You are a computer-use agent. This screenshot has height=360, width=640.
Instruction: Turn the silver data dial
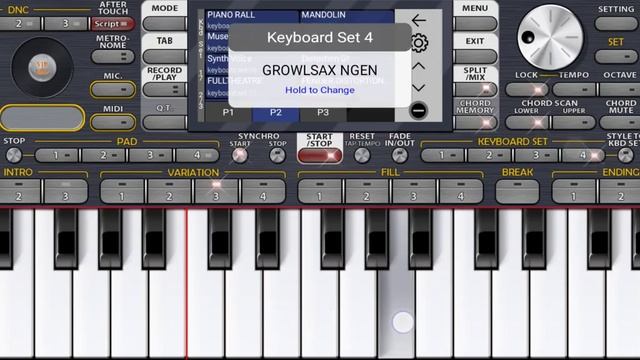tap(550, 38)
